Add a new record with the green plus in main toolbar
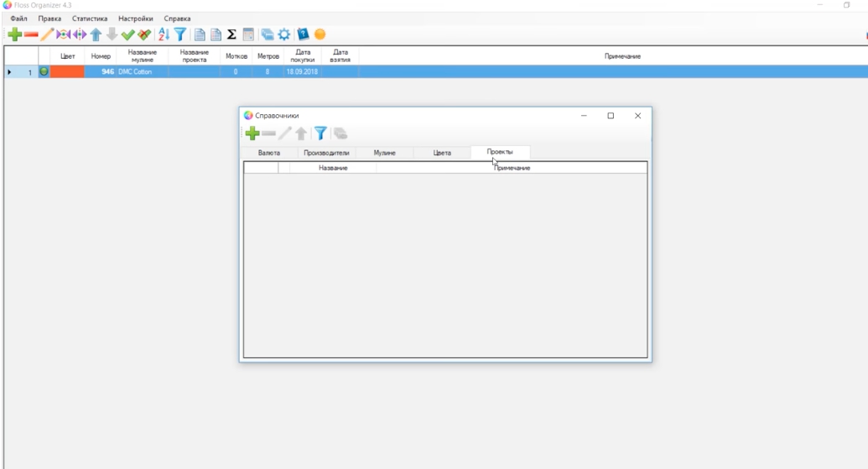The height and width of the screenshot is (469, 868). coord(15,34)
